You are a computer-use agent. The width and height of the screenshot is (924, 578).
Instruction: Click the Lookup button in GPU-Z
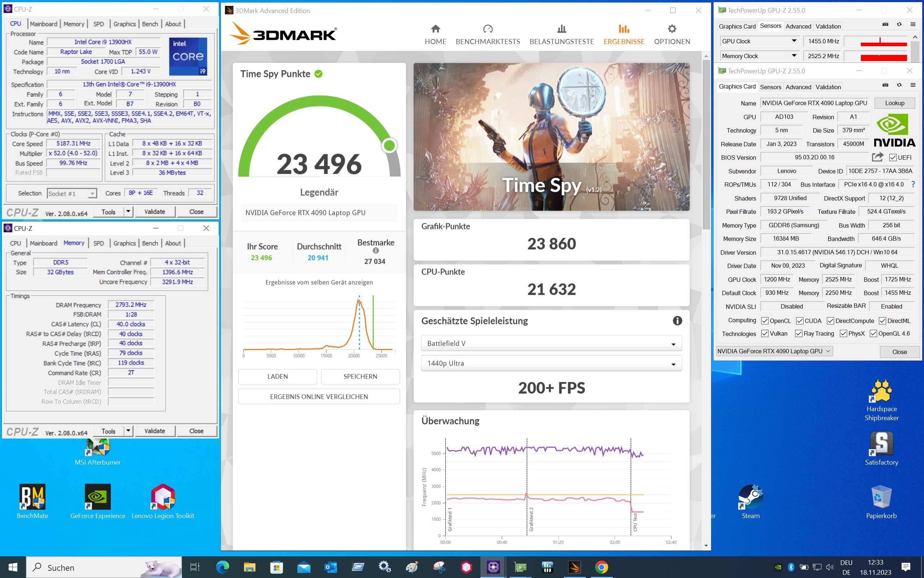click(895, 103)
